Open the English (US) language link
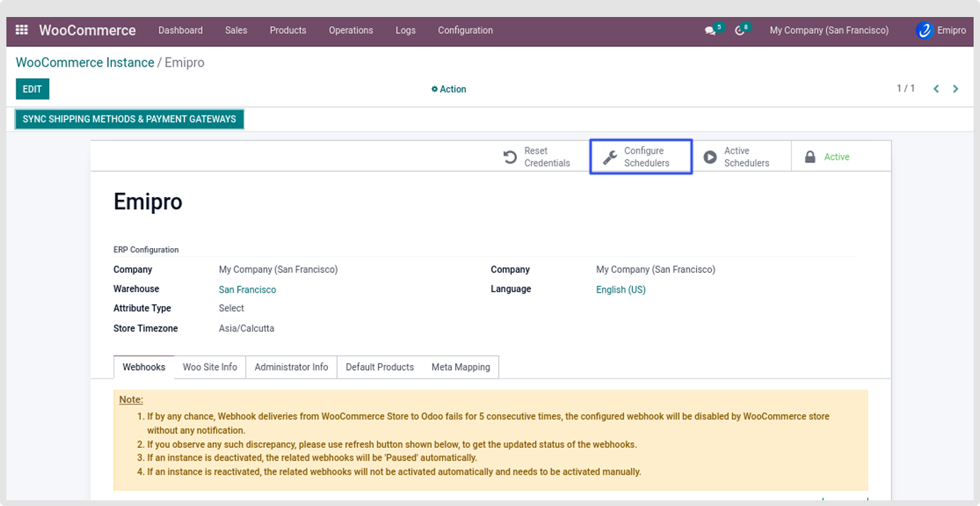Viewport: 980px width, 506px height. click(x=621, y=290)
